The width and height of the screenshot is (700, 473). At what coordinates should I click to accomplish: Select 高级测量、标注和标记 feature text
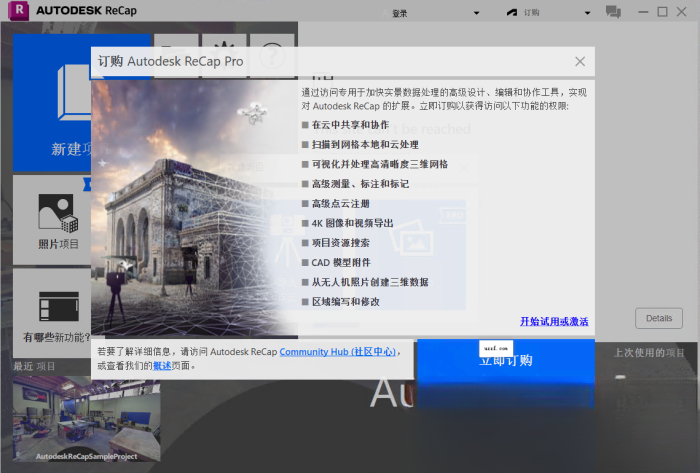pos(360,184)
